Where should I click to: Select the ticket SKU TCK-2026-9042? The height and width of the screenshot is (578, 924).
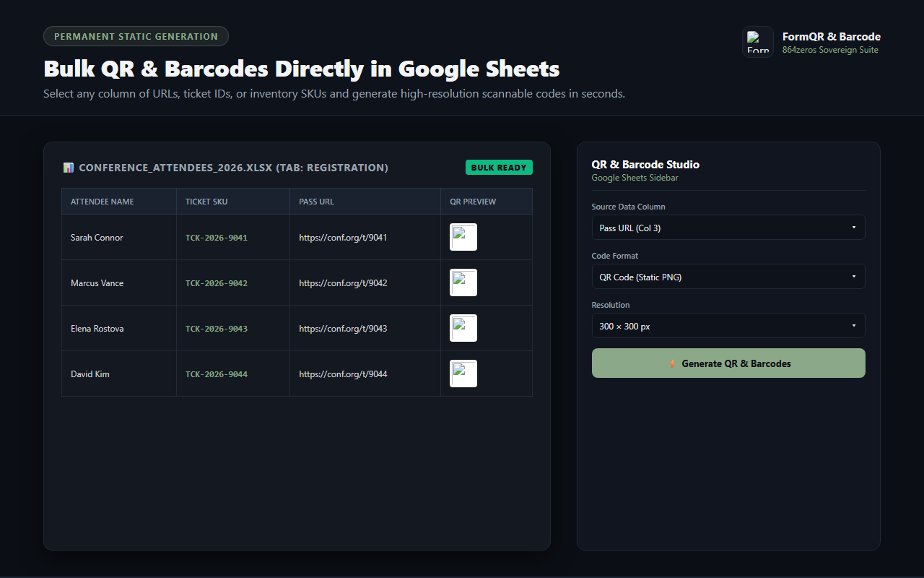coord(217,283)
